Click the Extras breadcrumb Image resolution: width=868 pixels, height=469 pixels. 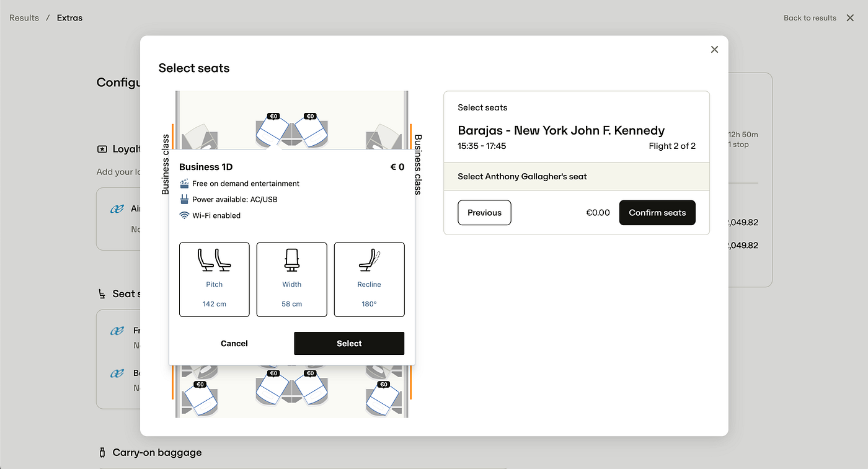point(69,18)
